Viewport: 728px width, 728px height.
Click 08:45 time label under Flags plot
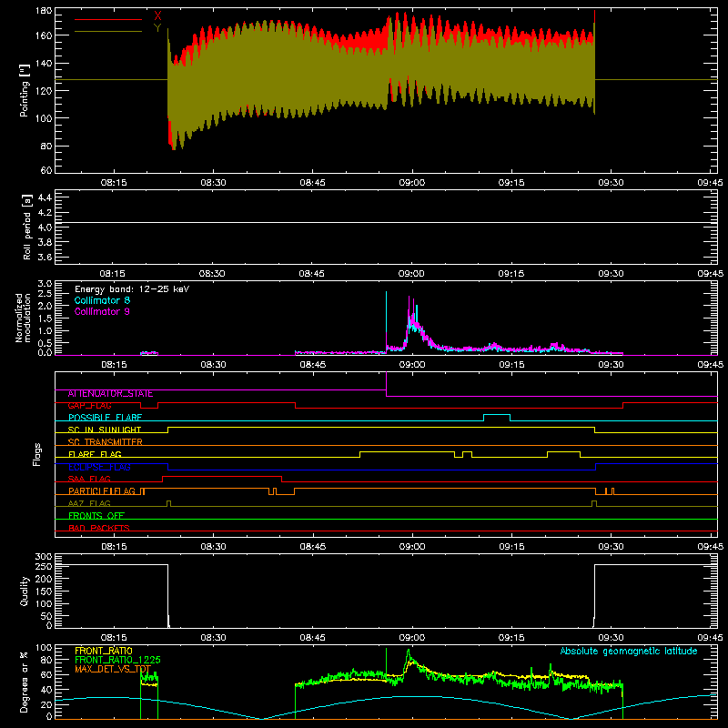(x=312, y=547)
